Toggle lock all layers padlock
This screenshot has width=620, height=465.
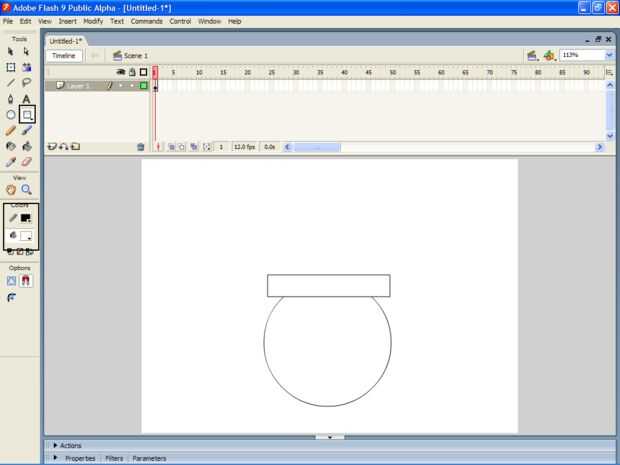click(132, 72)
